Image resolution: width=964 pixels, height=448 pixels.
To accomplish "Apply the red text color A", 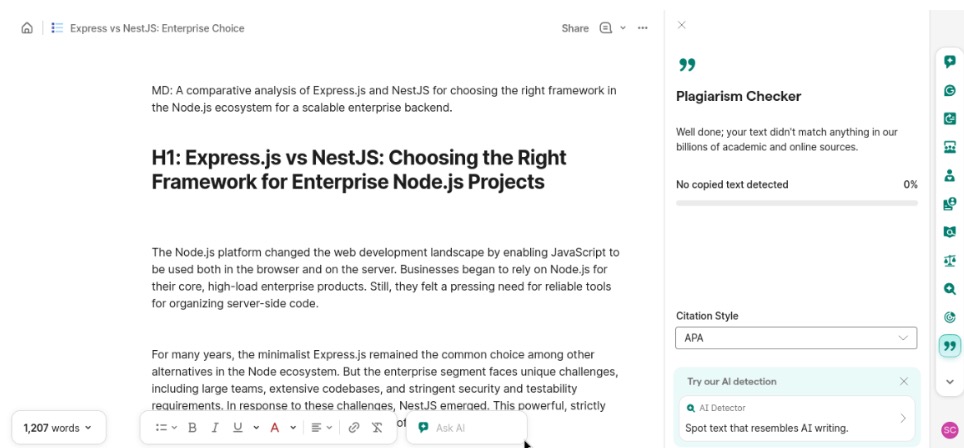I will point(275,428).
